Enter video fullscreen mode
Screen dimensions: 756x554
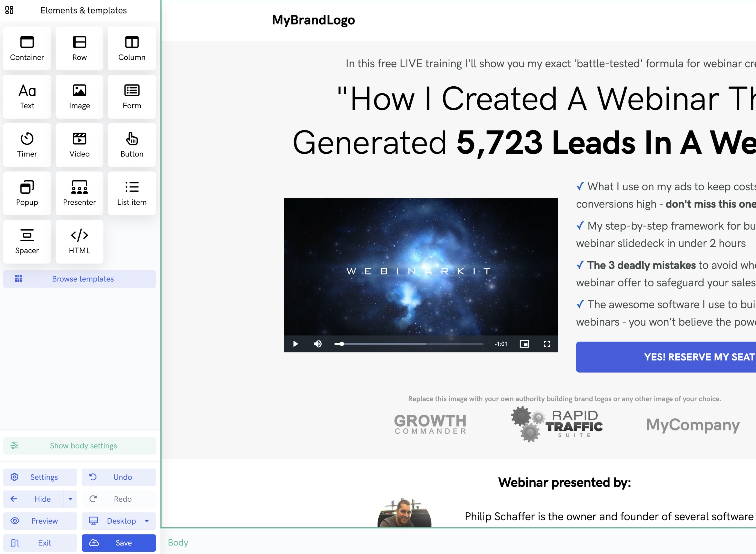[x=547, y=344]
